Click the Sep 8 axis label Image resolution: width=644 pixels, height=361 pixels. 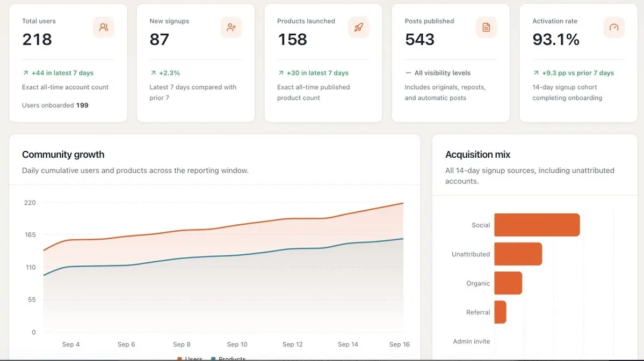tap(182, 344)
